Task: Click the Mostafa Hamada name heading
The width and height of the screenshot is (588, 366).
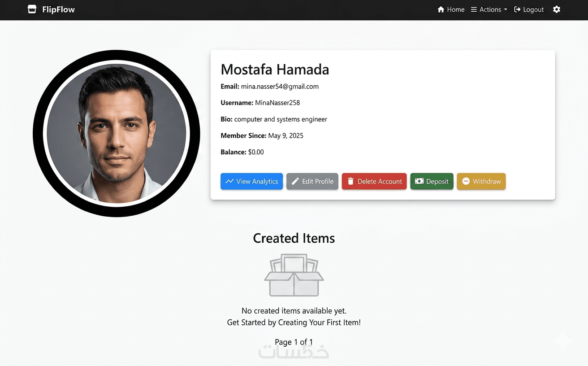Action: 275,70
